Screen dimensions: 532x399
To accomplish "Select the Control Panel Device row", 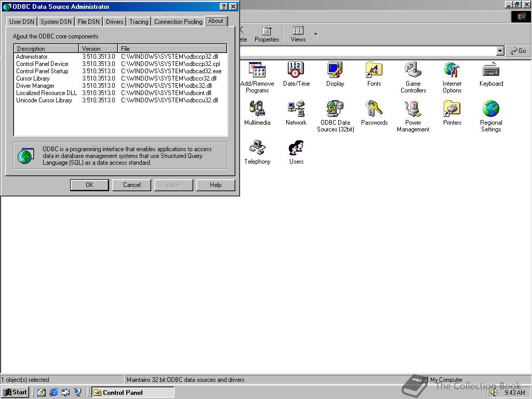I will 121,64.
